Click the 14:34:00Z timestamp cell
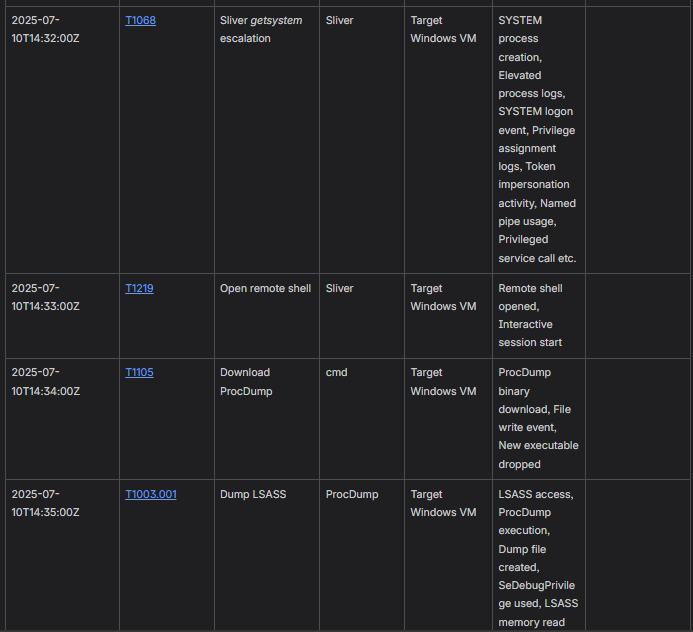The image size is (693, 632). pos(45,381)
